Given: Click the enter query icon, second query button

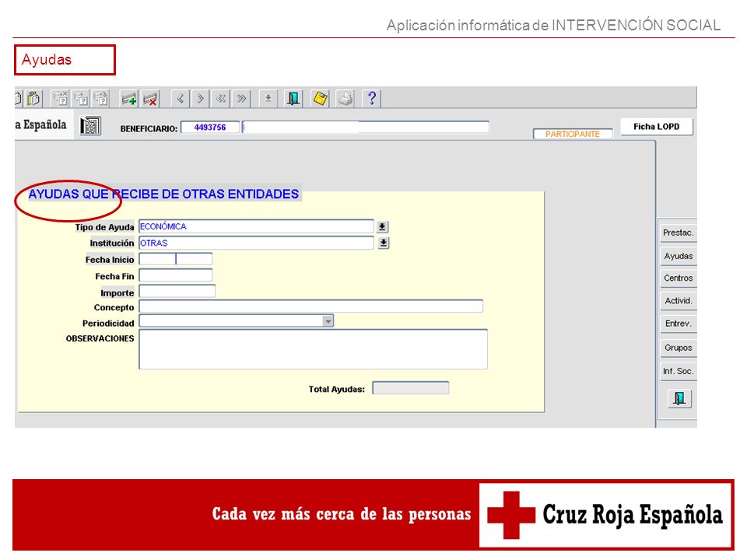Looking at the screenshot, I should (81, 99).
